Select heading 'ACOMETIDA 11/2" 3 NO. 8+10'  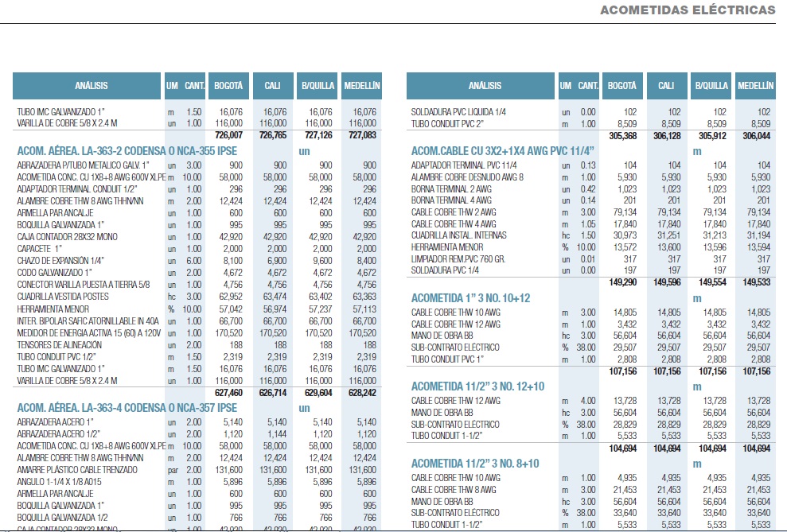[x=475, y=464]
